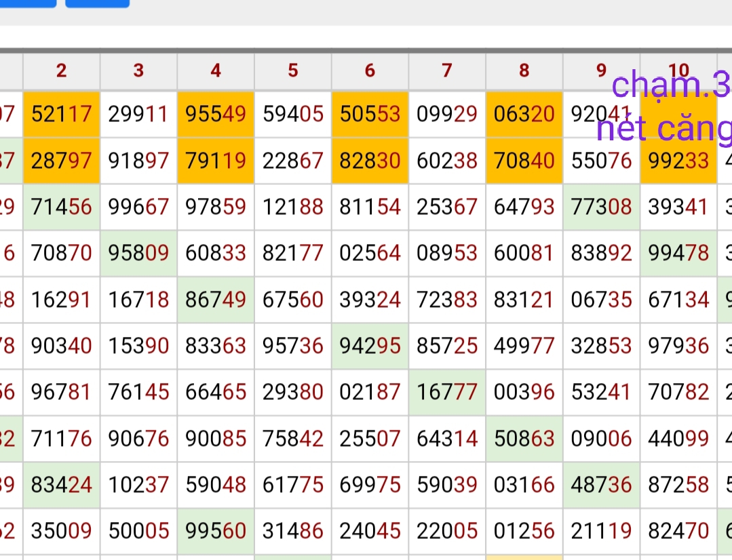Click the cell 91897
The width and height of the screenshot is (732, 560).
point(138,161)
